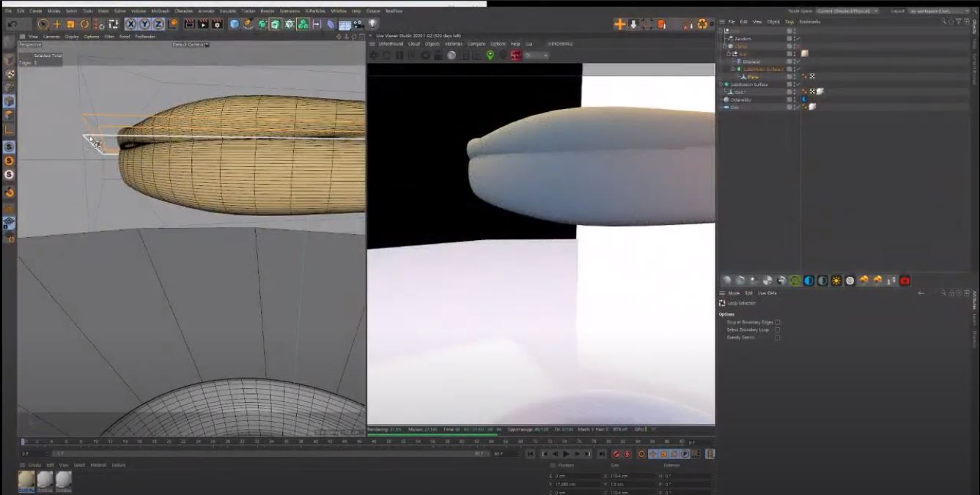Click Live Viewer red region icon
This screenshot has width=980, height=495.
516,55
